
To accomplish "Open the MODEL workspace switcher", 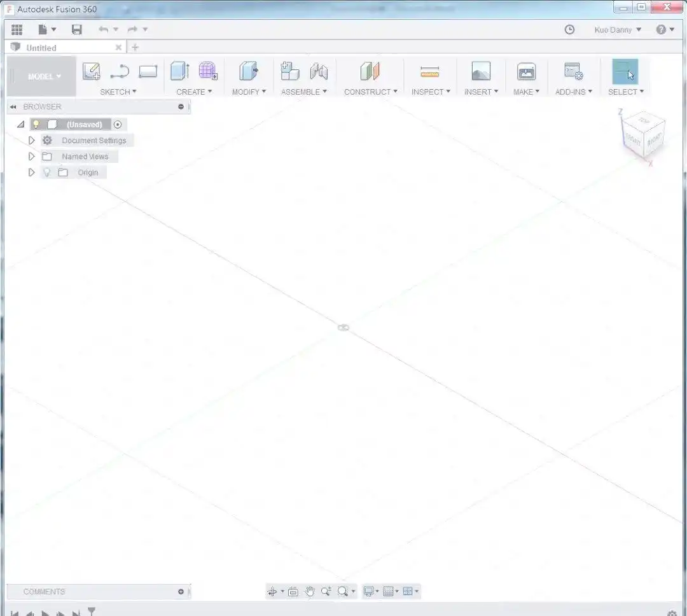I will coord(41,76).
